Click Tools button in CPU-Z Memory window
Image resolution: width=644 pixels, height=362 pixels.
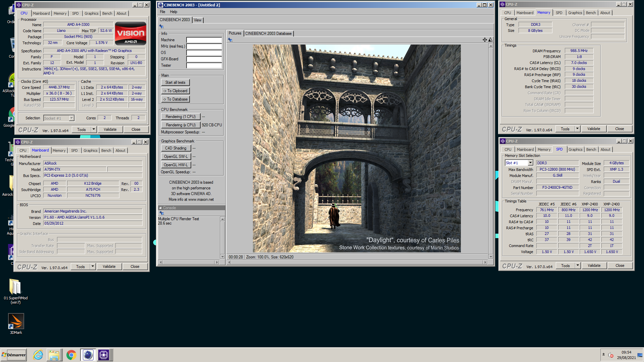(x=565, y=129)
